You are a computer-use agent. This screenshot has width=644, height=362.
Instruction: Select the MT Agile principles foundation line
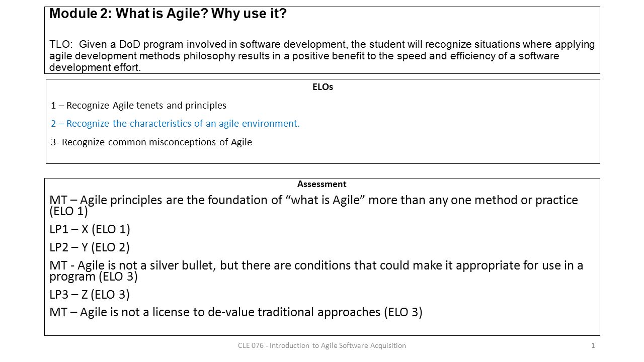coord(314,205)
